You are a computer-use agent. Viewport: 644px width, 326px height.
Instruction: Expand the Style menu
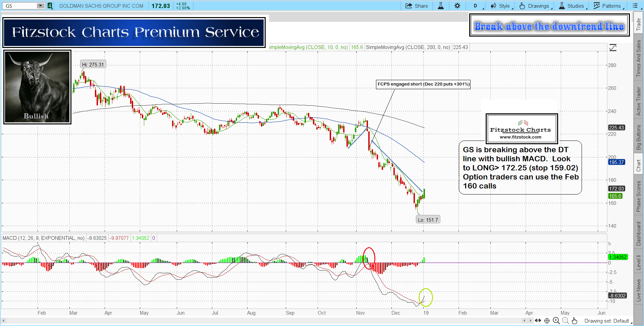(x=501, y=6)
